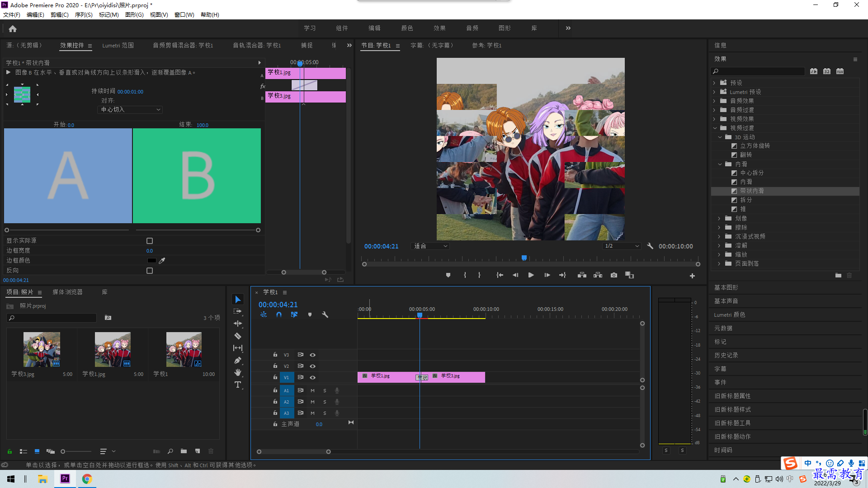Open the Lumetri 颜色 panel
868x488 pixels.
coord(730,314)
